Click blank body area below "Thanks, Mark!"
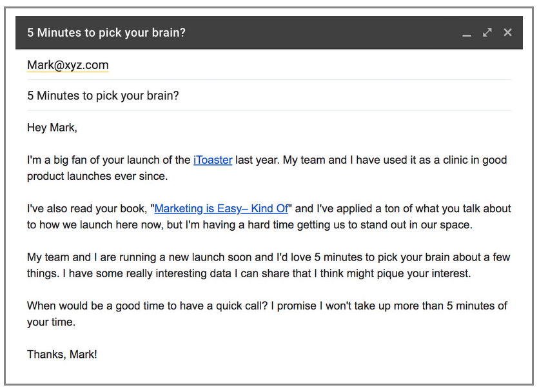 269,372
